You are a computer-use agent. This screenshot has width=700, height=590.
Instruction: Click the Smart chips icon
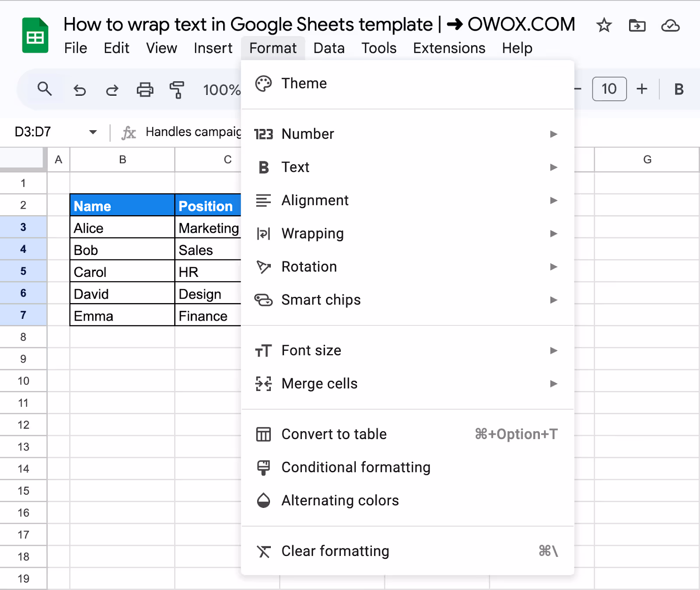click(263, 300)
